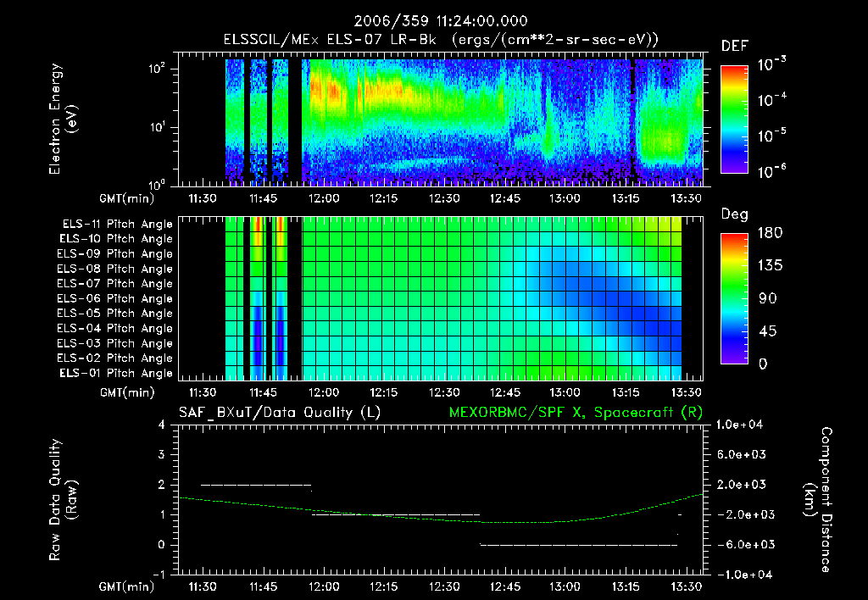
Task: Click the 1.0e+04 right axis value
Action: point(739,425)
